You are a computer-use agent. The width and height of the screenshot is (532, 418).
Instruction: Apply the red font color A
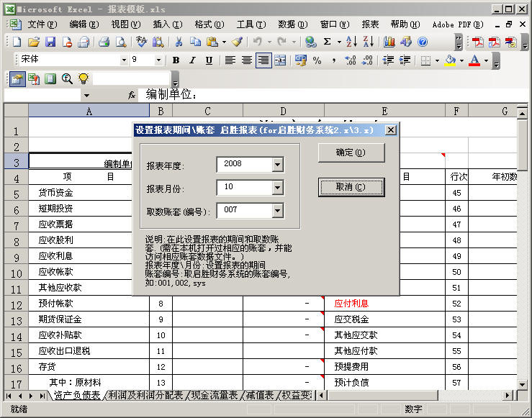474,60
